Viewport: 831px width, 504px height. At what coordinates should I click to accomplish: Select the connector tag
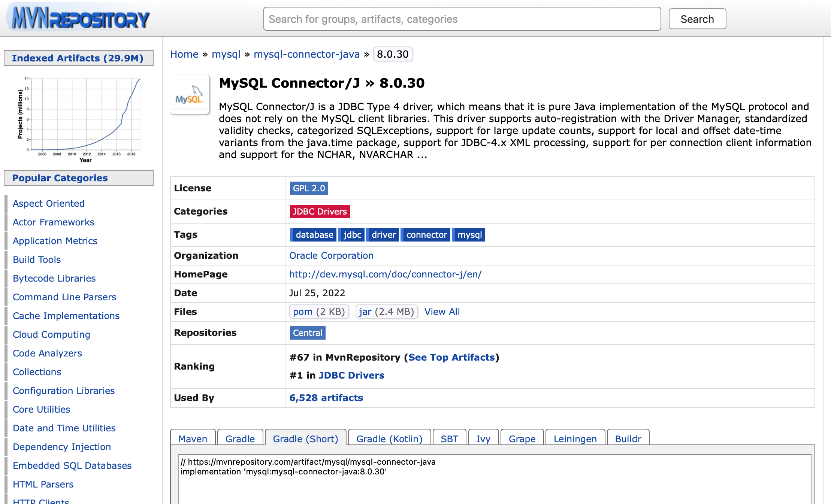(x=426, y=234)
